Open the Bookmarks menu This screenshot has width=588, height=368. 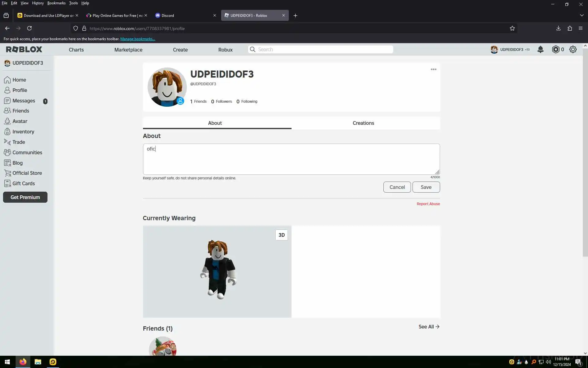(56, 3)
